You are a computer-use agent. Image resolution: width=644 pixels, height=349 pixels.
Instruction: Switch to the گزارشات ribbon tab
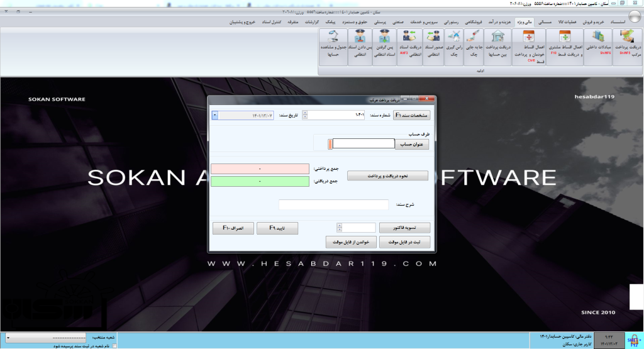click(x=312, y=22)
